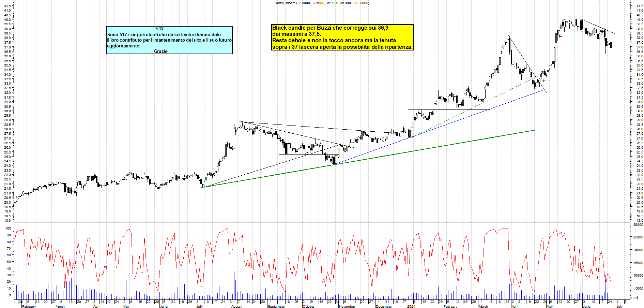This screenshot has height=308, width=644.
Task: Click the small 'x100' volume multiplier label
Action: tap(634, 297)
